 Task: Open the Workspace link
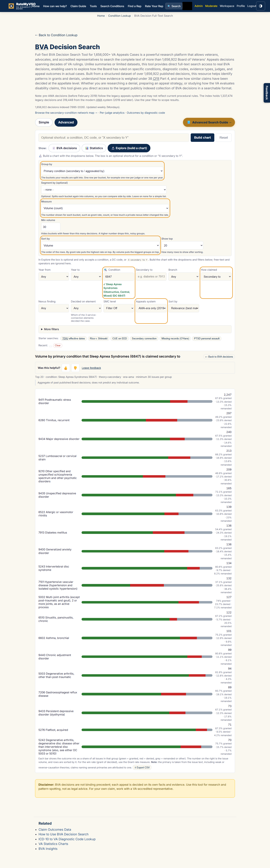tap(227, 6)
